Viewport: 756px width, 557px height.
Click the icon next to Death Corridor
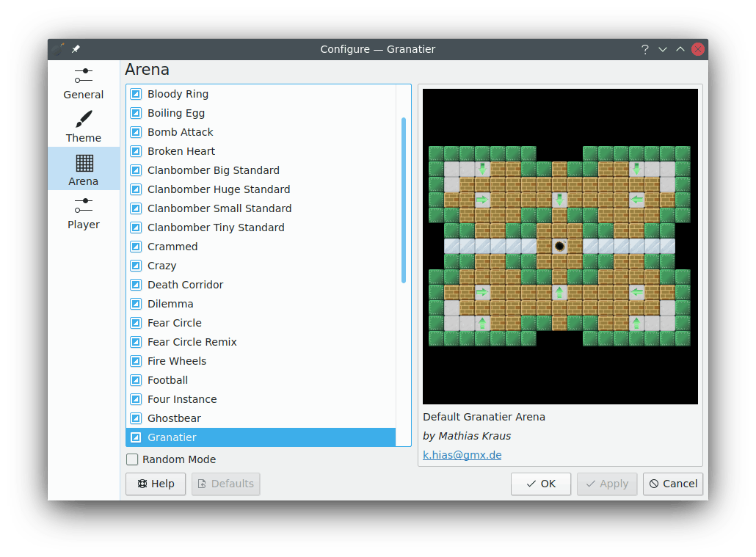pos(136,285)
